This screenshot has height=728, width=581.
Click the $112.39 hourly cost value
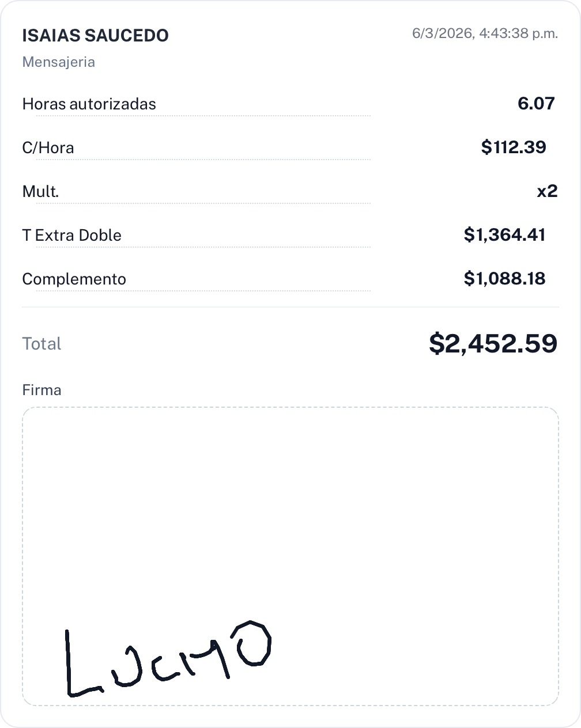tap(514, 147)
